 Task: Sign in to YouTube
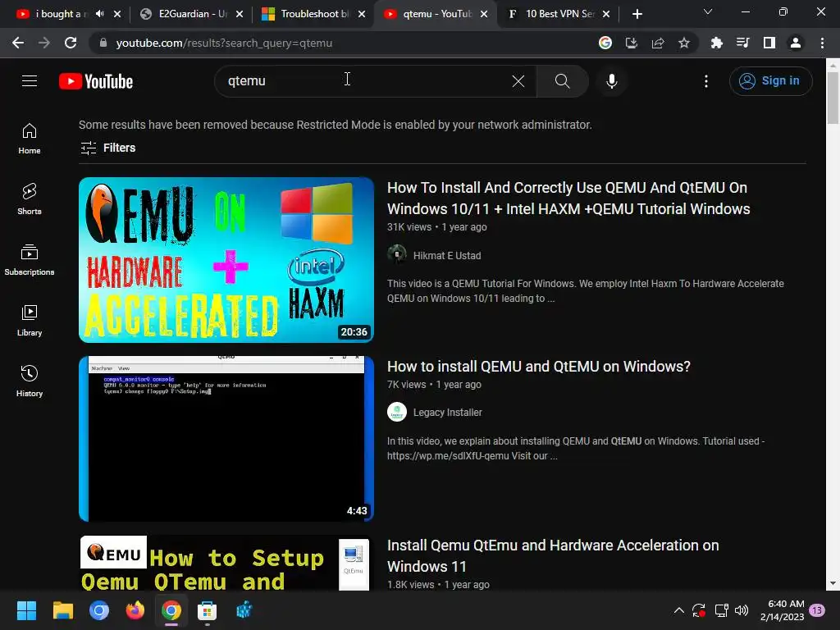coord(770,81)
